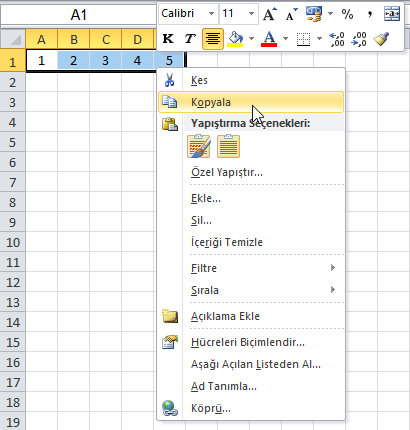Click cell containing 5 in row 1
This screenshot has width=410, height=430.
click(x=169, y=61)
